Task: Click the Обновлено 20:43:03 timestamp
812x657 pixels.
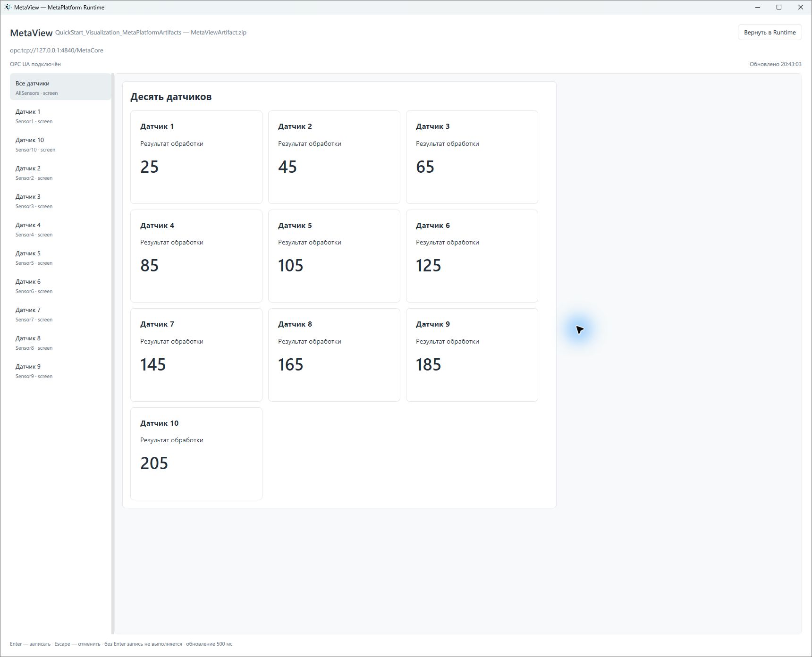Action: pyautogui.click(x=776, y=64)
